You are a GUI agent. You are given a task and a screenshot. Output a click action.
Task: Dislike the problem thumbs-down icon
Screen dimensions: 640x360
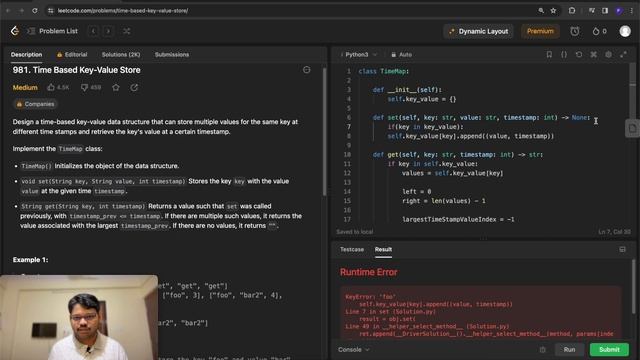84,87
